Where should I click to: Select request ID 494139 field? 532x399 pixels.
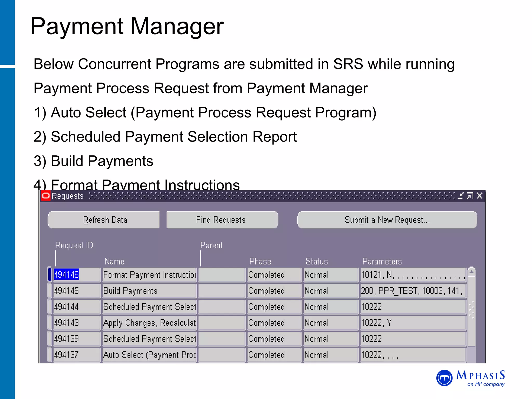(77, 339)
